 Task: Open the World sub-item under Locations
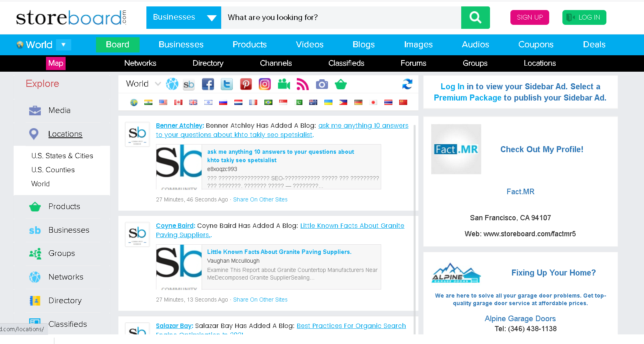tap(40, 184)
